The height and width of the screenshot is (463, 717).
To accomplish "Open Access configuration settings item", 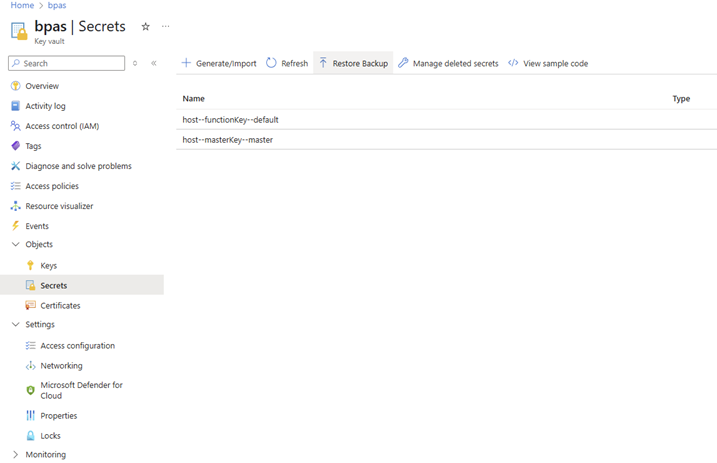I will [x=78, y=346].
